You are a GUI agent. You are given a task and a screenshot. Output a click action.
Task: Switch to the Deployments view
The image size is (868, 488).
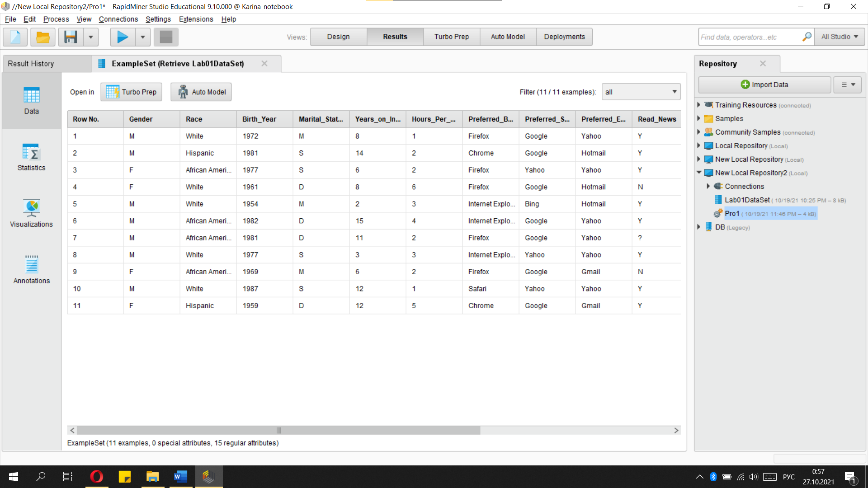(x=564, y=37)
